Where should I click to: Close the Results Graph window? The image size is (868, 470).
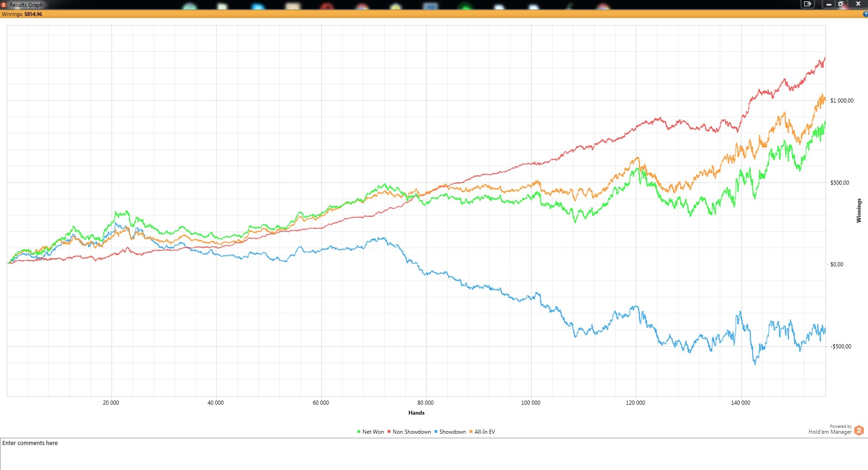pyautogui.click(x=858, y=4)
